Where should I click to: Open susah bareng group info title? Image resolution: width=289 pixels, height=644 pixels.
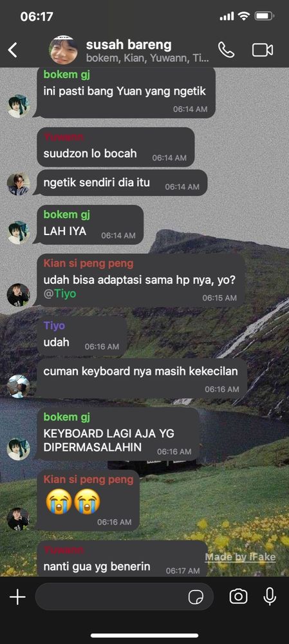[x=129, y=45]
